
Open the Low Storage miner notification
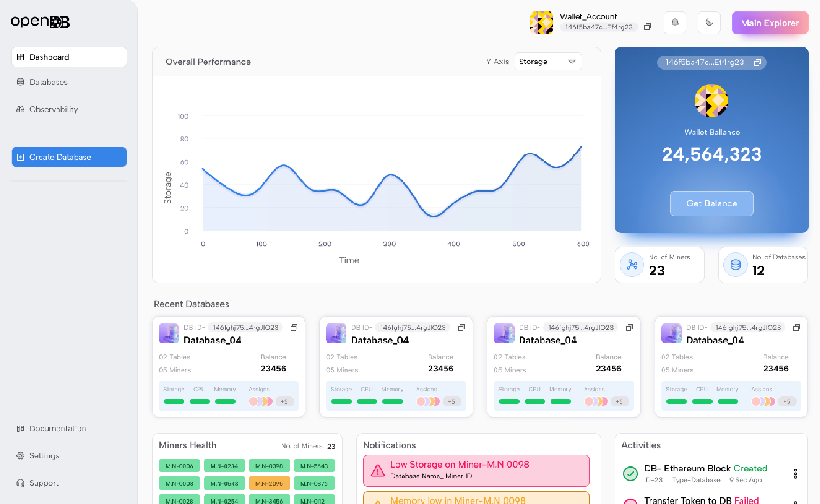[x=476, y=470]
